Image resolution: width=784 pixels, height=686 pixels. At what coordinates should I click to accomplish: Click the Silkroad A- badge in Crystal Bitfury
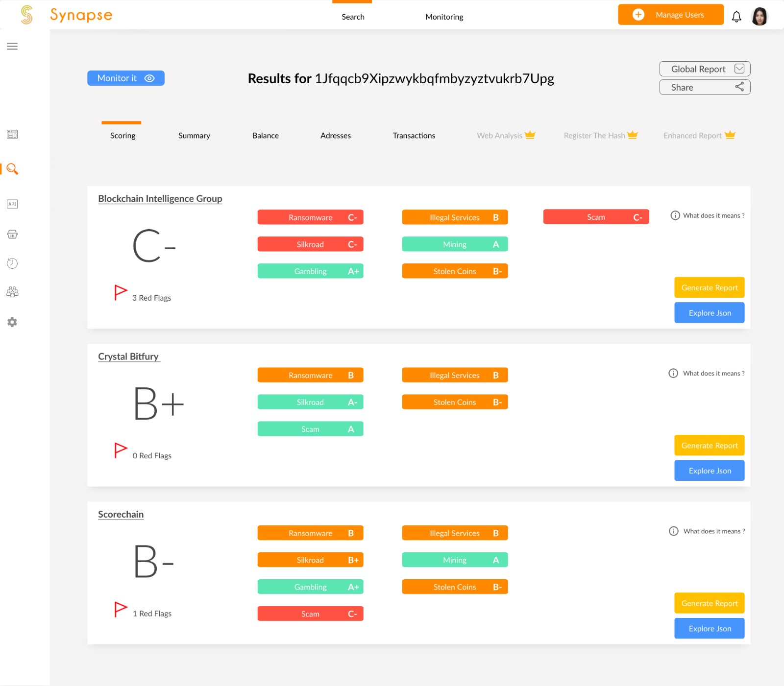(311, 402)
